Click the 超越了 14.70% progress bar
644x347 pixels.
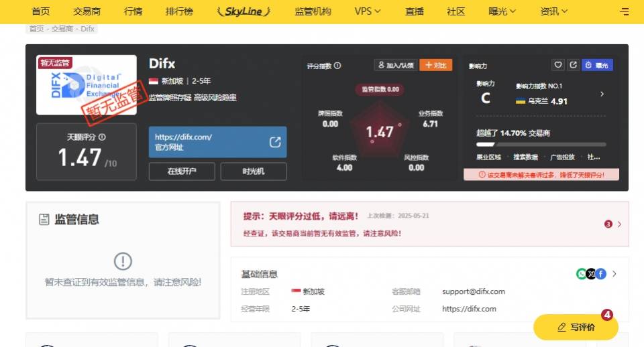click(541, 145)
